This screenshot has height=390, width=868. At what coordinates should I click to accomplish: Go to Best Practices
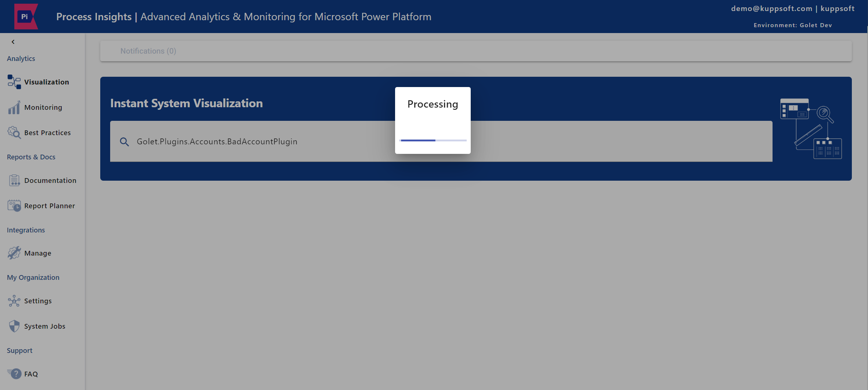tap(47, 133)
